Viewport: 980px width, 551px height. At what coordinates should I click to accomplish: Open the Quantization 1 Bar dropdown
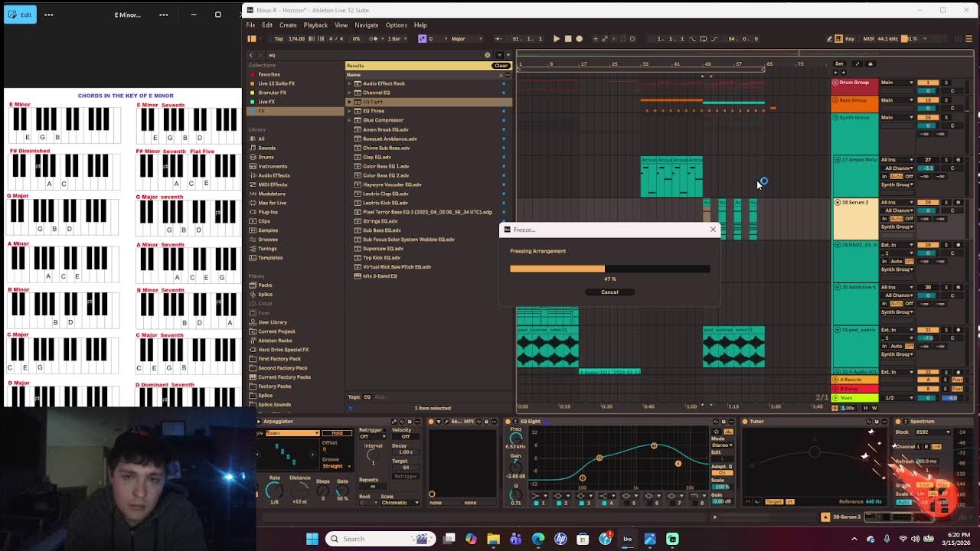click(395, 38)
